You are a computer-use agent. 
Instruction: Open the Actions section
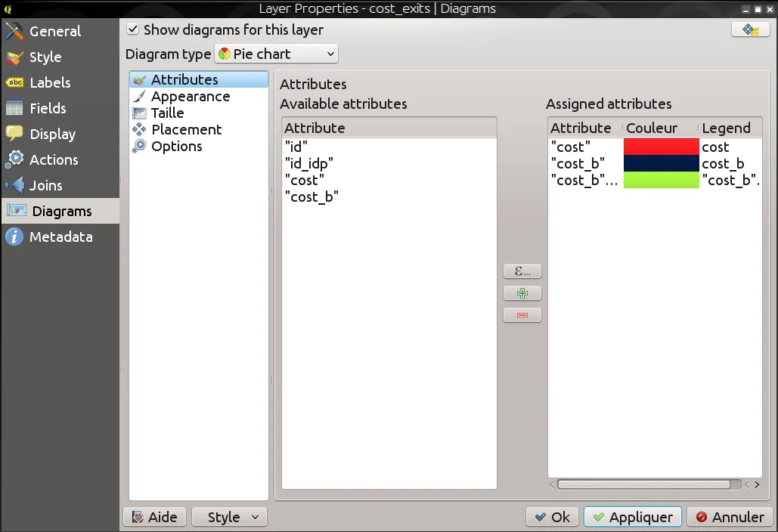(x=54, y=160)
